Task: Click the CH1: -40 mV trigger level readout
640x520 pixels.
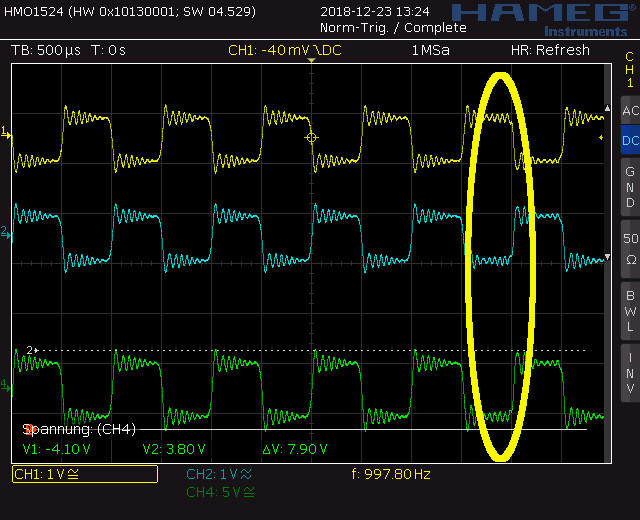Action: point(285,51)
